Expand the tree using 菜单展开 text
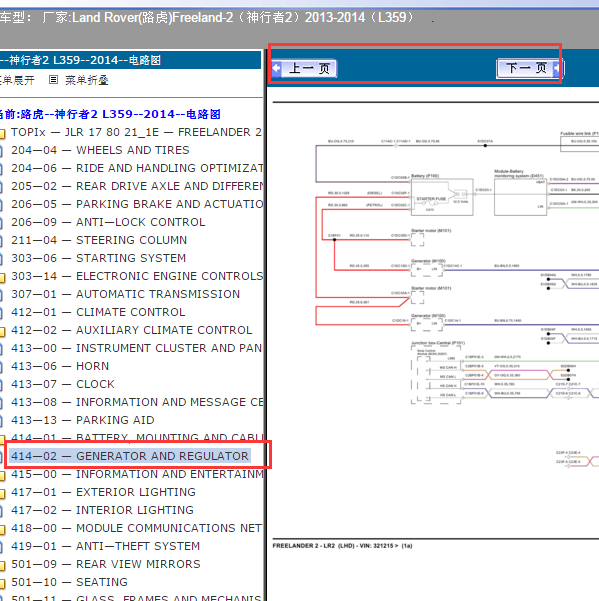This screenshot has height=601, width=599. pyautogui.click(x=17, y=80)
